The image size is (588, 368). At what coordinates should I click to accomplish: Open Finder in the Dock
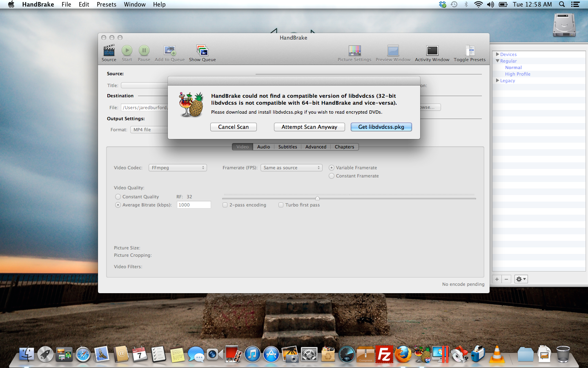click(27, 354)
